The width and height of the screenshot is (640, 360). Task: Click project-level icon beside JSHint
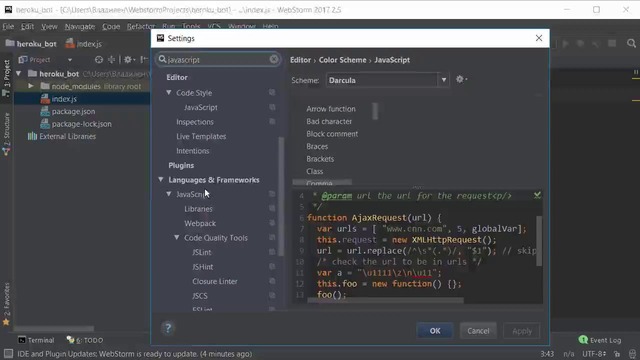point(272,267)
